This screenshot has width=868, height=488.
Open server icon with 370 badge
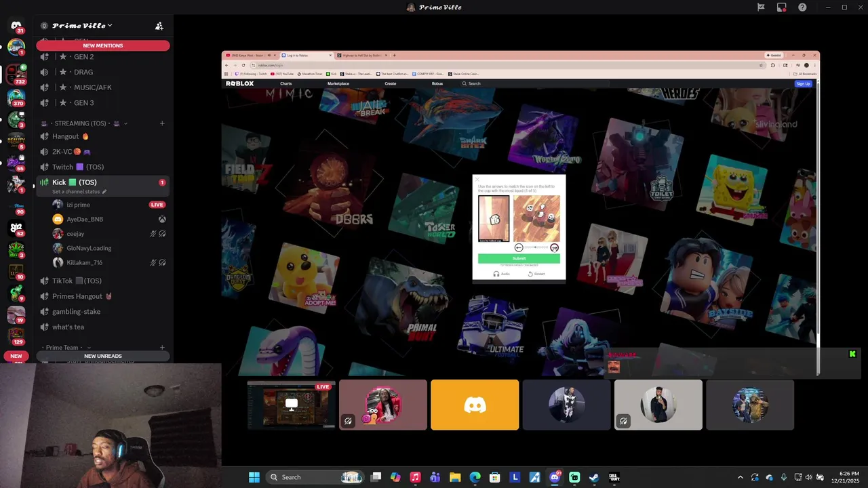(16, 97)
